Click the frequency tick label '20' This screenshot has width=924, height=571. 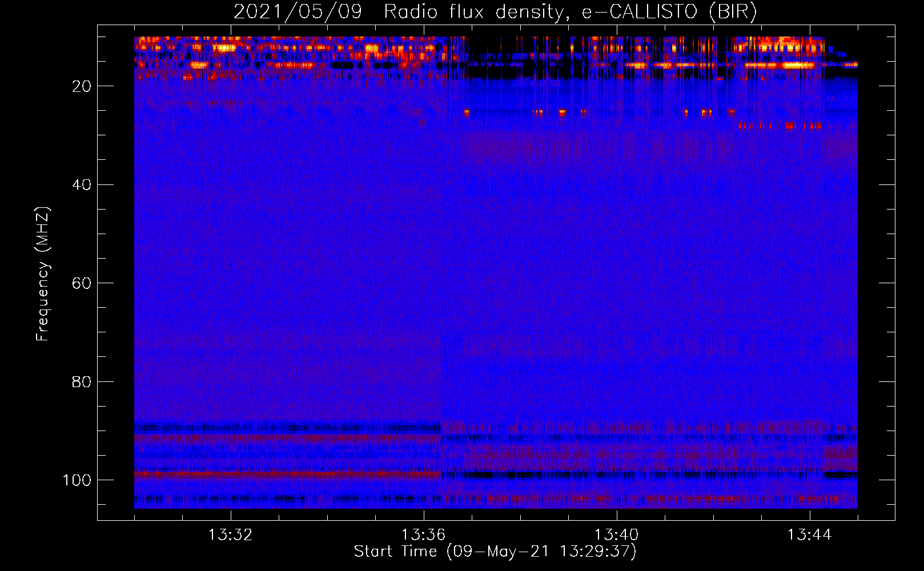(82, 86)
